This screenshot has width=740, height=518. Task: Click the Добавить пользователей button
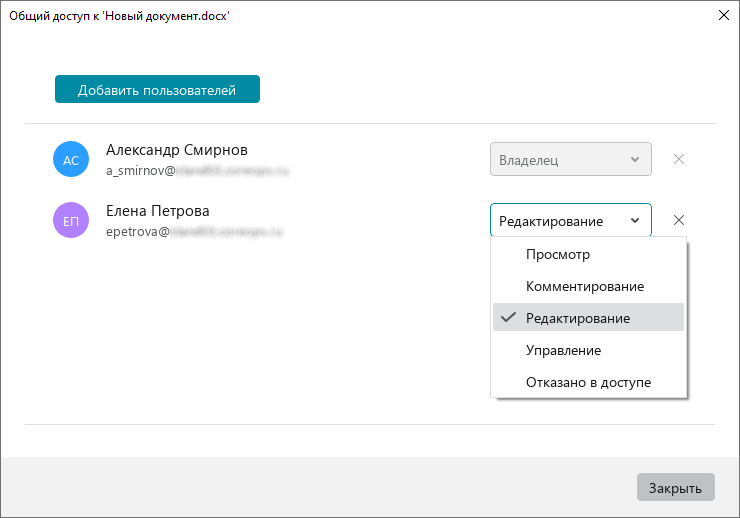coord(157,89)
